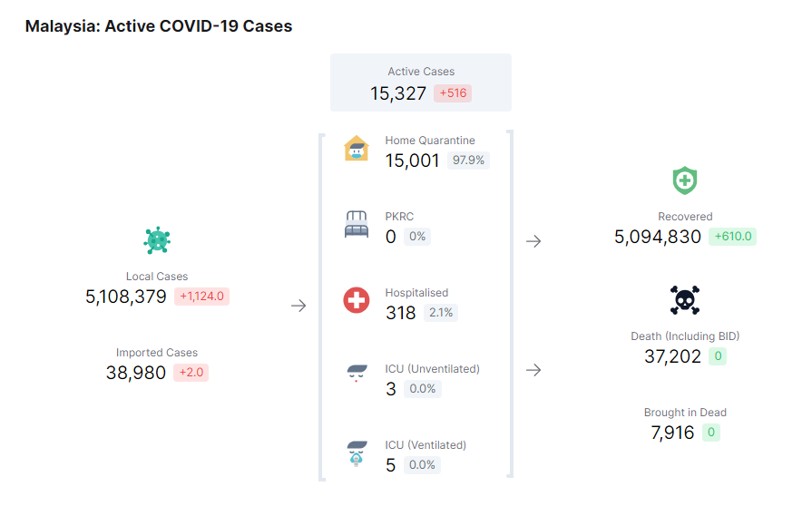Click the Malaysia: Active COVID-19 Cases heading
Screen dimensions: 812x506
[159, 26]
